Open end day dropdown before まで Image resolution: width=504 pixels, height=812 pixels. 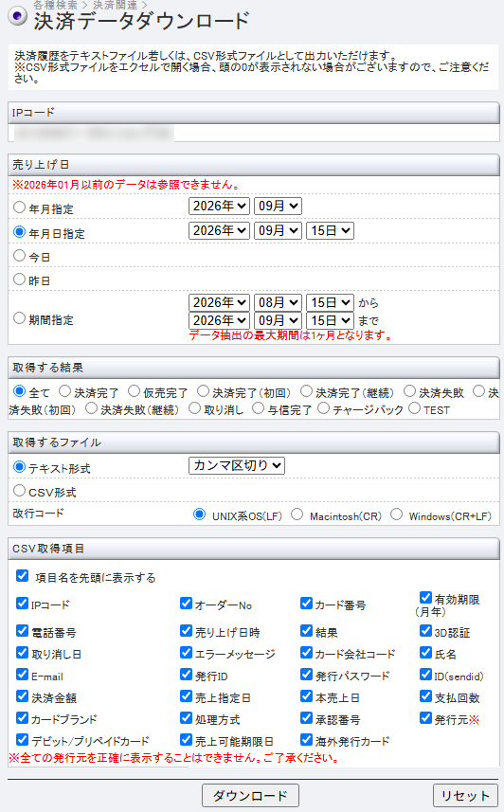click(x=330, y=320)
